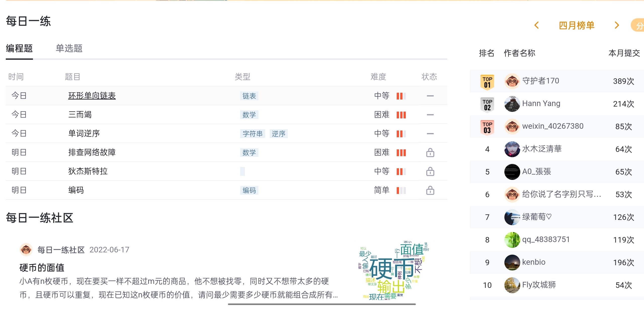Click lock icon in 编码 row
Viewport: 644px width, 309px height.
(x=430, y=190)
